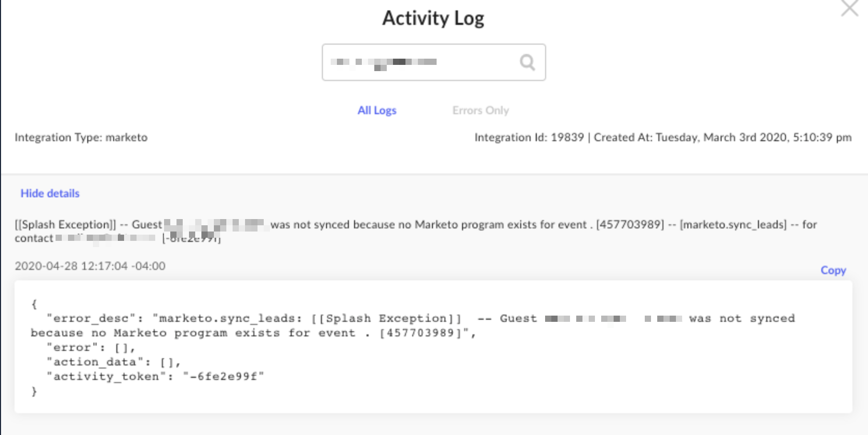Switch to the All Logs tab
The height and width of the screenshot is (435, 868).
(377, 110)
